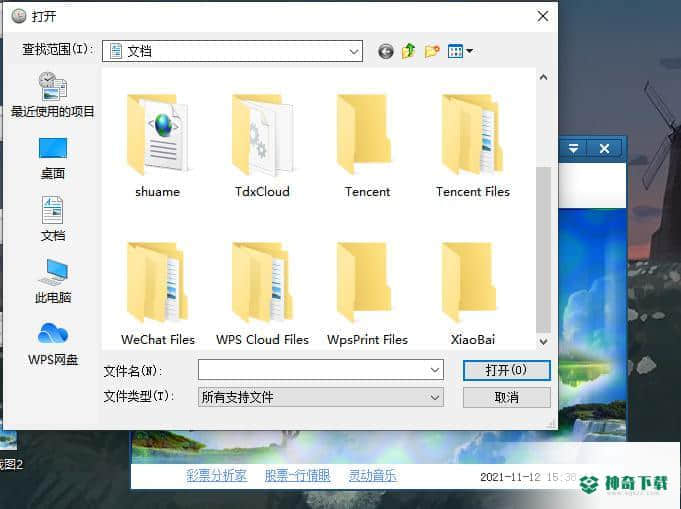Viewport: 681px width, 509px height.
Task: Click the 取消 button
Action: (x=506, y=397)
